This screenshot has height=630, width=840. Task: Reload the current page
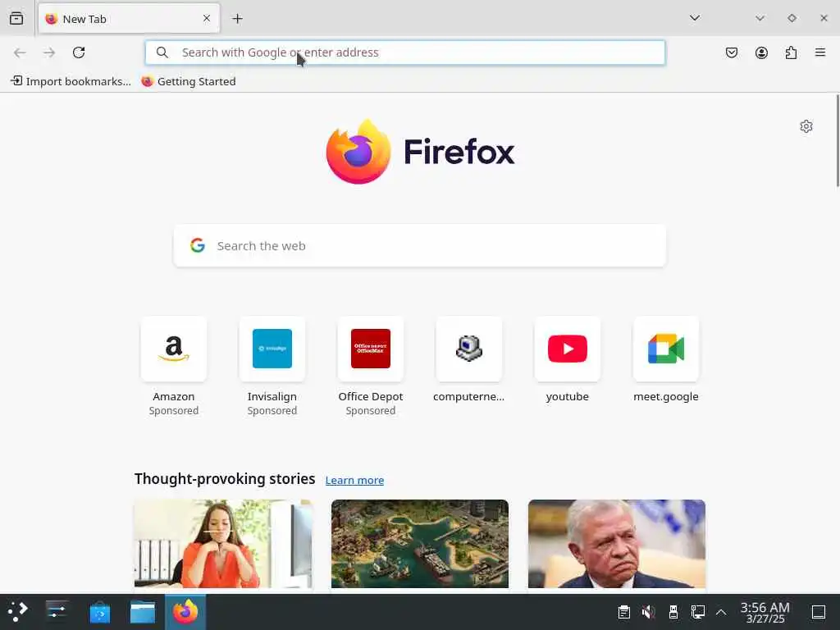tap(79, 52)
